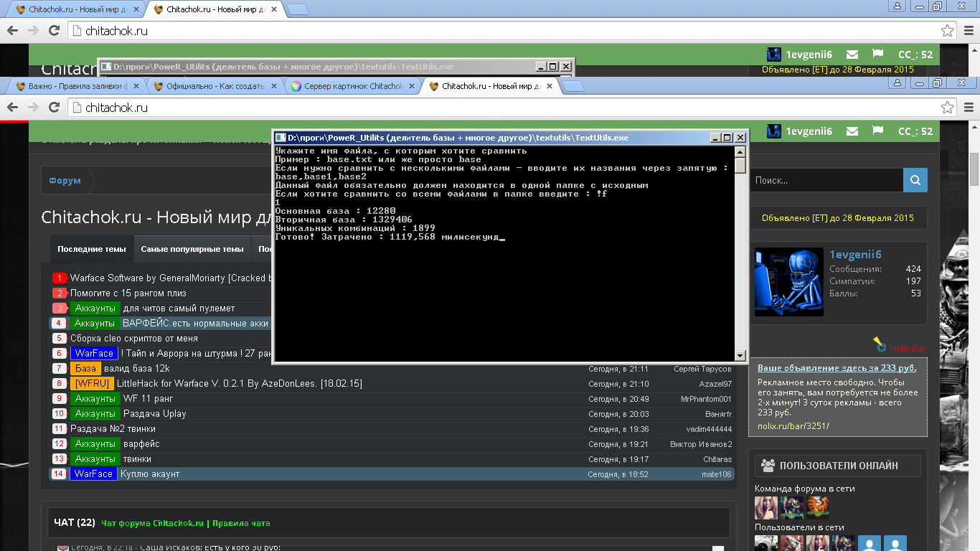This screenshot has width=980, height=551.
Task: Open a new tab in the two-tab browser window
Action: click(x=298, y=9)
